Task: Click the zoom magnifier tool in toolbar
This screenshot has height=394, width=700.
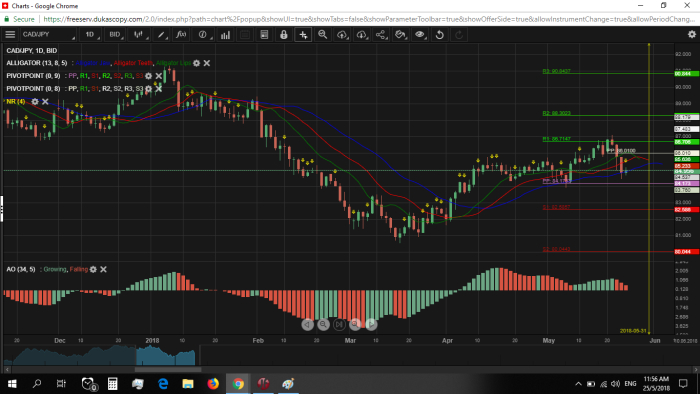Action: (x=322, y=34)
